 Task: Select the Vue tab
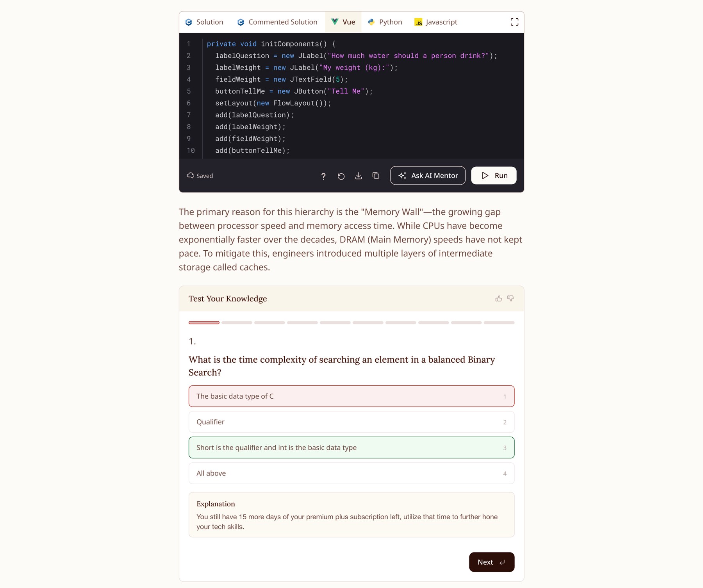[343, 22]
